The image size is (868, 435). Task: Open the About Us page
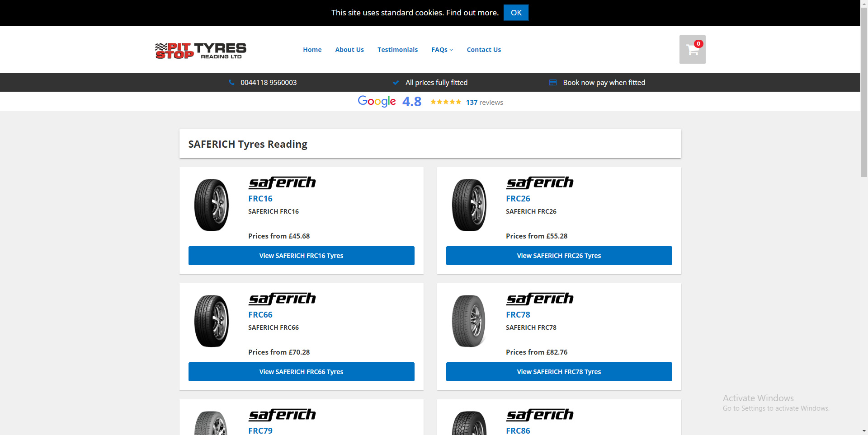pos(349,50)
